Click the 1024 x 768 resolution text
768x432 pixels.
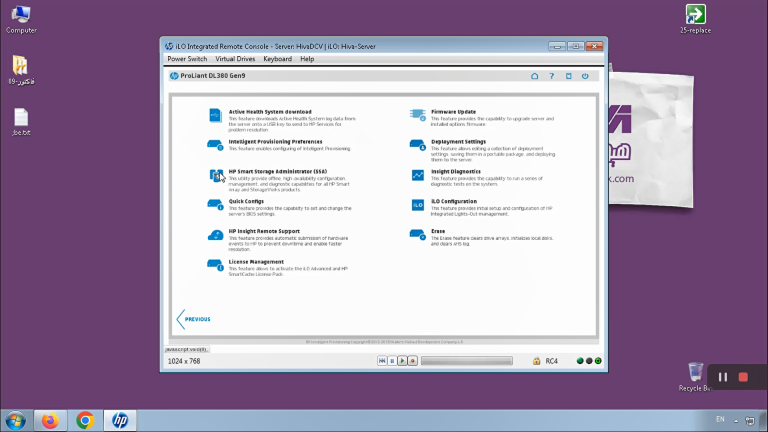(184, 361)
